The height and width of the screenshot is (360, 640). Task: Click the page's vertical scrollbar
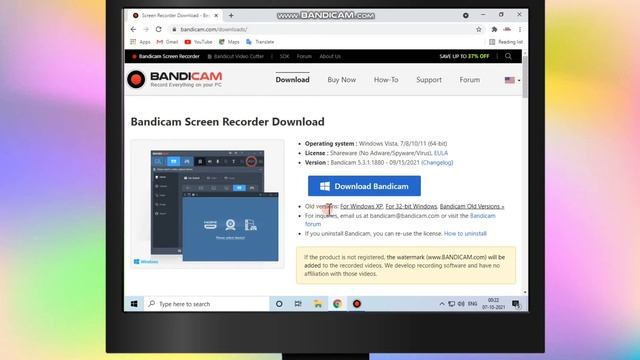pyautogui.click(x=524, y=77)
